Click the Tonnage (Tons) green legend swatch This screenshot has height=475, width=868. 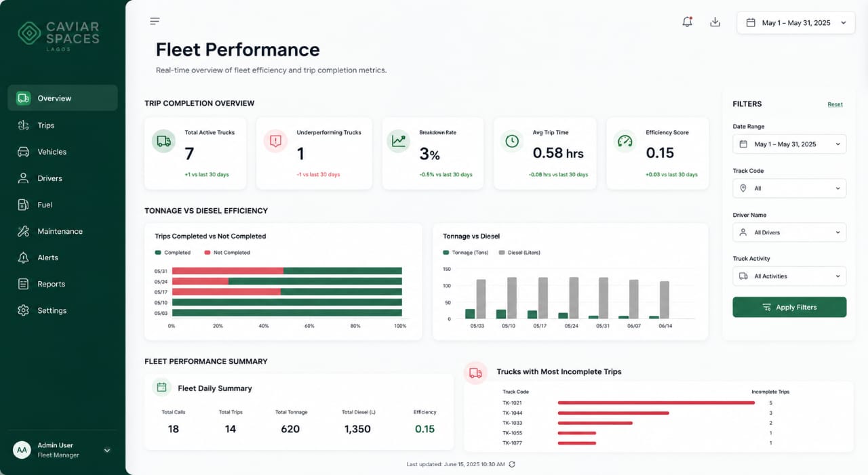click(446, 253)
